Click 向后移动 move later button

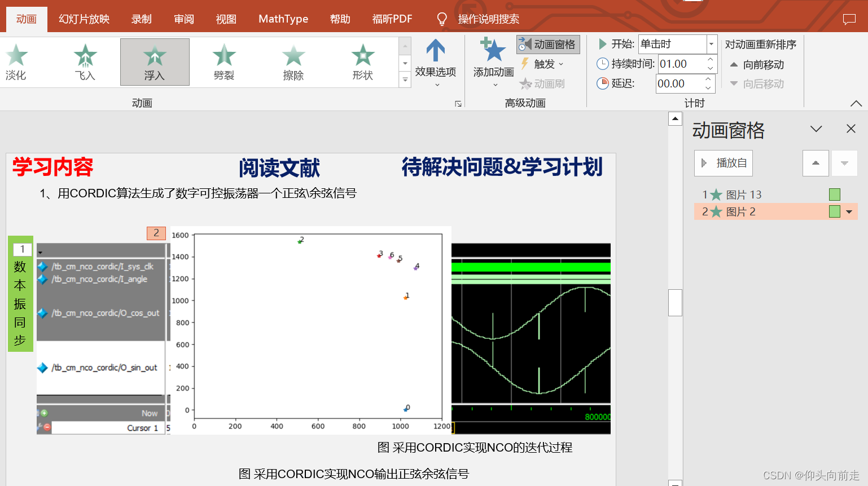757,84
